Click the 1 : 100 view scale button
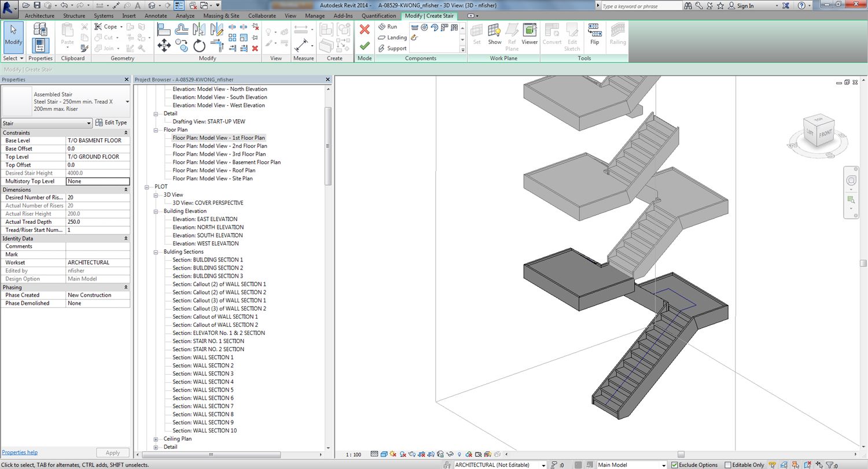The image size is (868, 469). click(x=352, y=455)
